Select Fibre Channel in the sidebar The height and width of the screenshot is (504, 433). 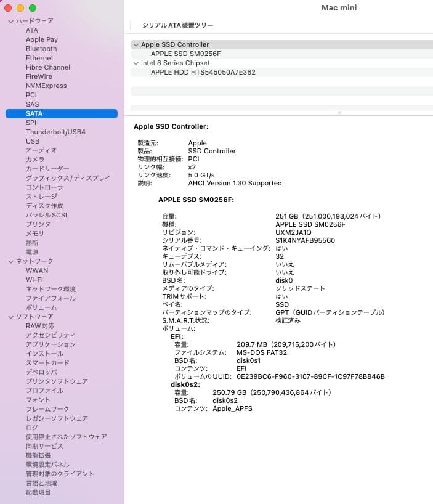tap(48, 67)
